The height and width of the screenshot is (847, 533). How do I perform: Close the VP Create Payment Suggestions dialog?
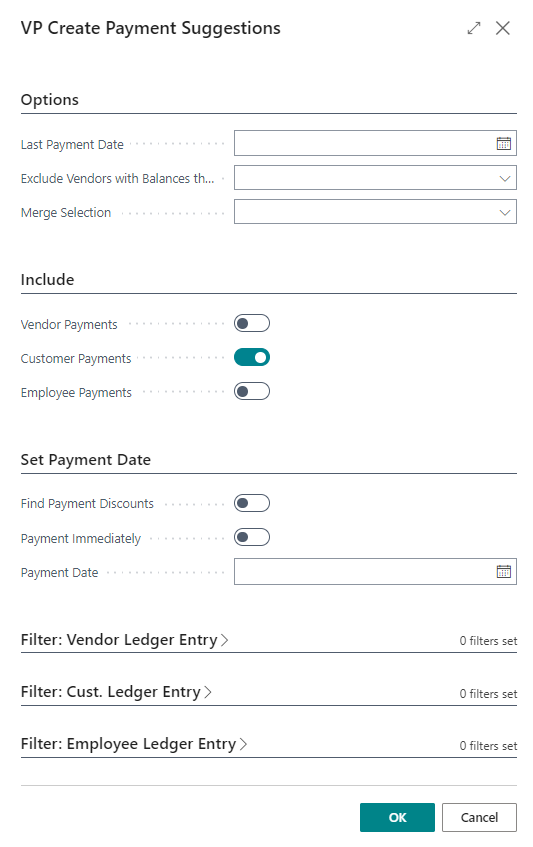point(503,28)
